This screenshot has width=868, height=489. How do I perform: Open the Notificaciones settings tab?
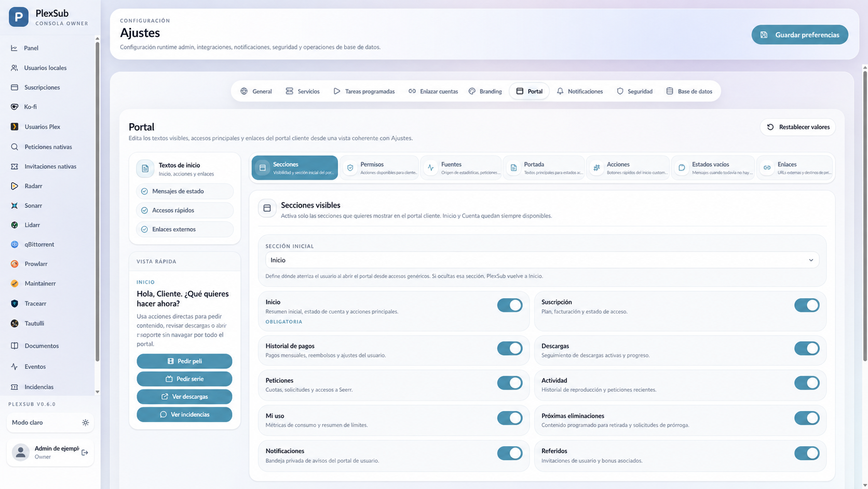tap(579, 91)
